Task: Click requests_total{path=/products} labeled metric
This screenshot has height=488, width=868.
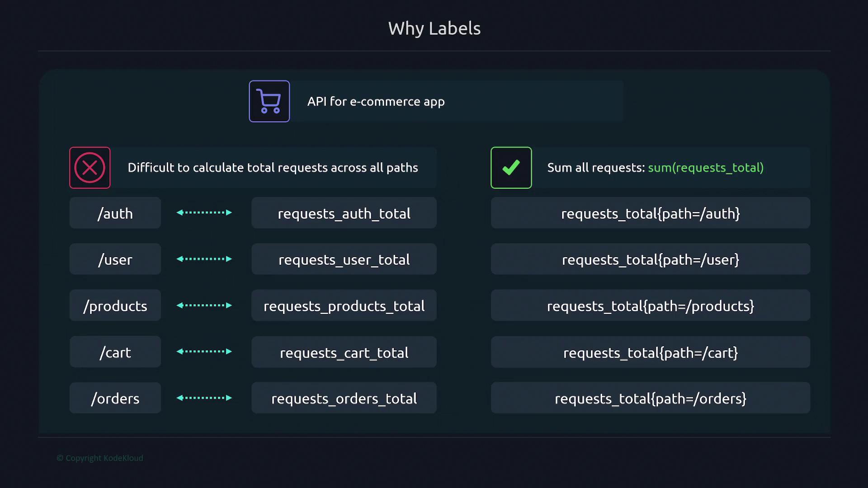Action: 650,305
